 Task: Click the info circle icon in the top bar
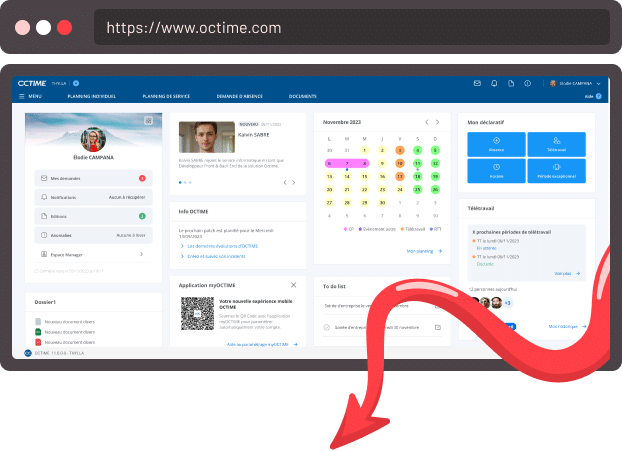click(528, 83)
